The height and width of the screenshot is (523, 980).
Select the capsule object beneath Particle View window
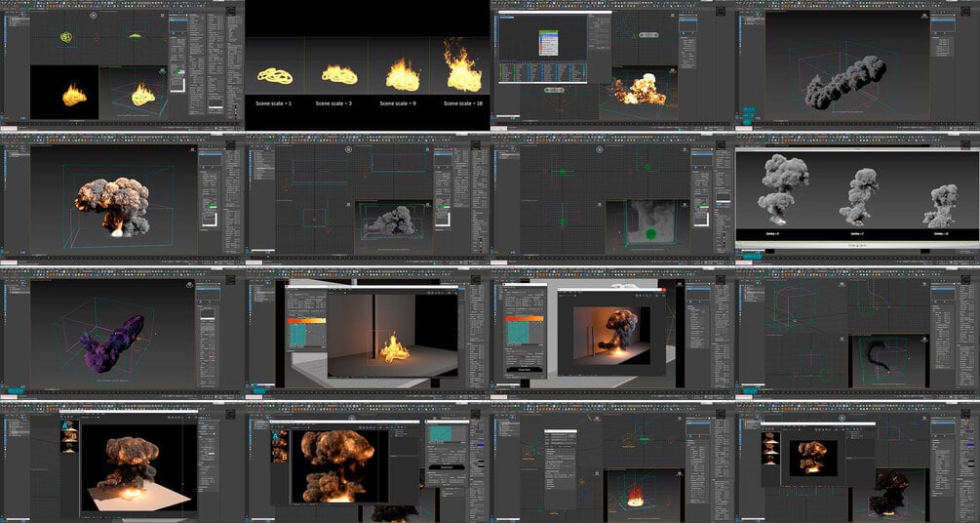[554, 90]
